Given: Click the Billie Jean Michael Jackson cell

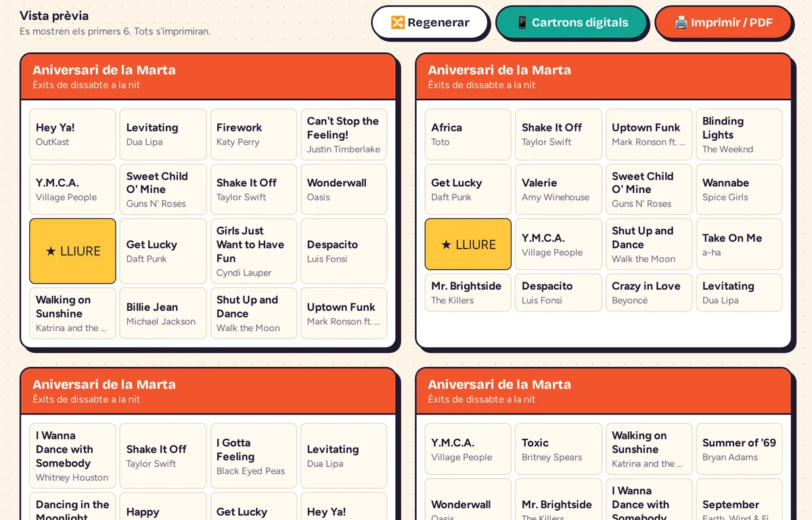Looking at the screenshot, I should [163, 313].
